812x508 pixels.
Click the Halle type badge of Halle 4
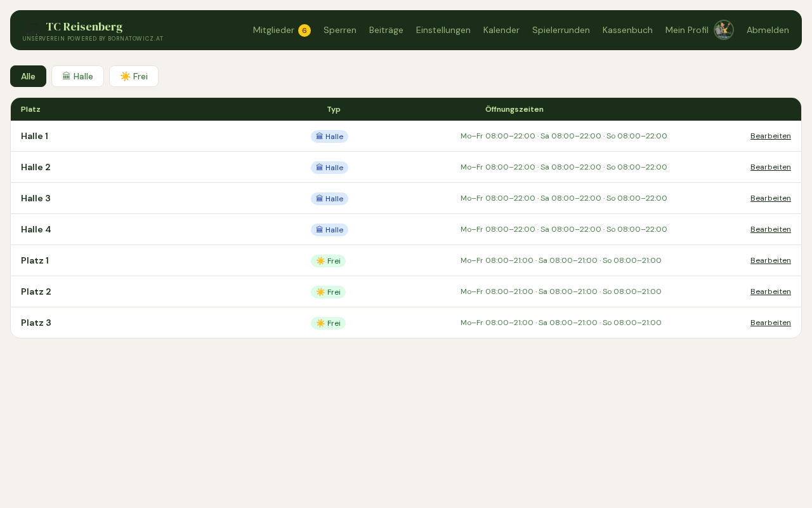click(329, 230)
